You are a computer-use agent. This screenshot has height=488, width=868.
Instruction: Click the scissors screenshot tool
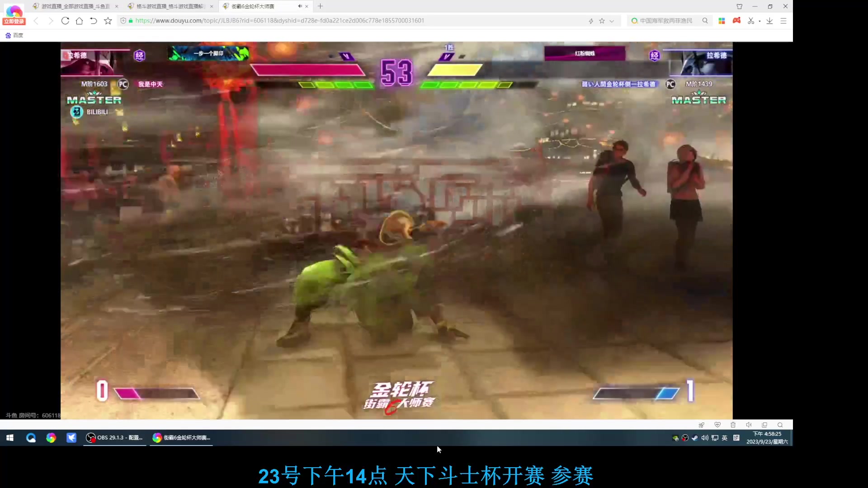[x=751, y=21]
